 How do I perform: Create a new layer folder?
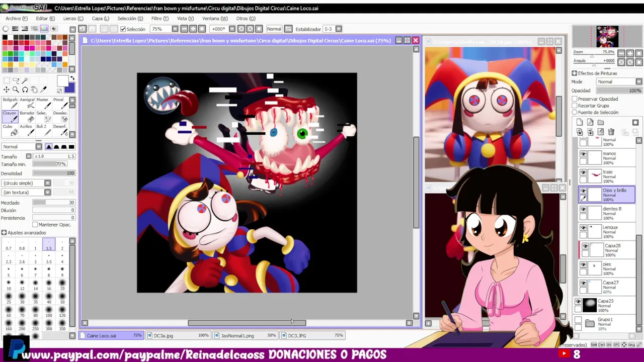tap(601, 122)
